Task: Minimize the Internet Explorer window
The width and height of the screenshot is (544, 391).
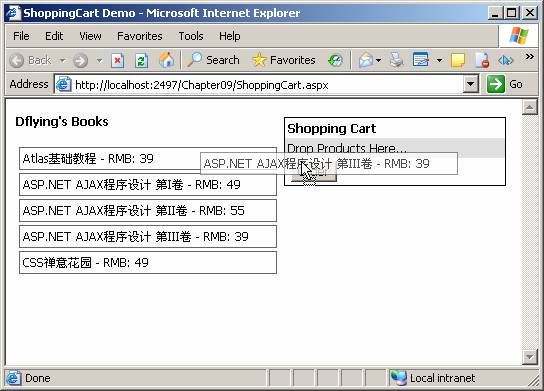Action: (x=494, y=13)
